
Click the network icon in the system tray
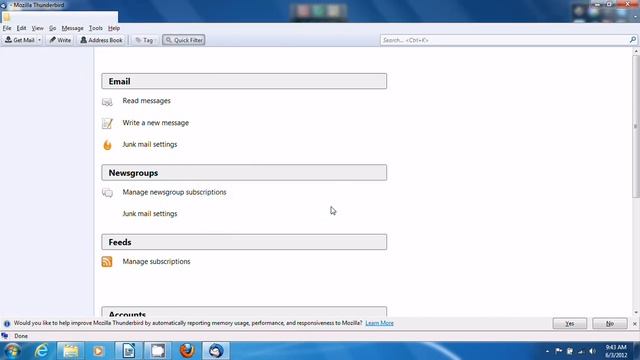pyautogui.click(x=581, y=351)
